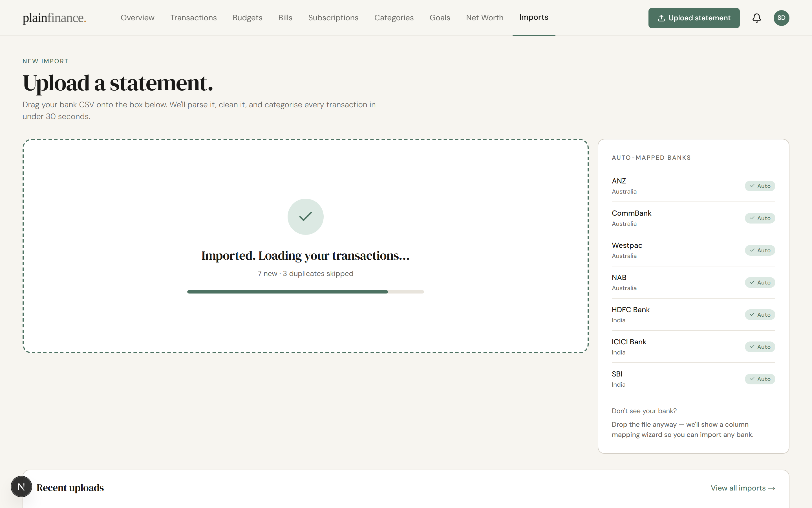Click the Upload statement button
This screenshot has height=508, width=812.
[x=694, y=18]
